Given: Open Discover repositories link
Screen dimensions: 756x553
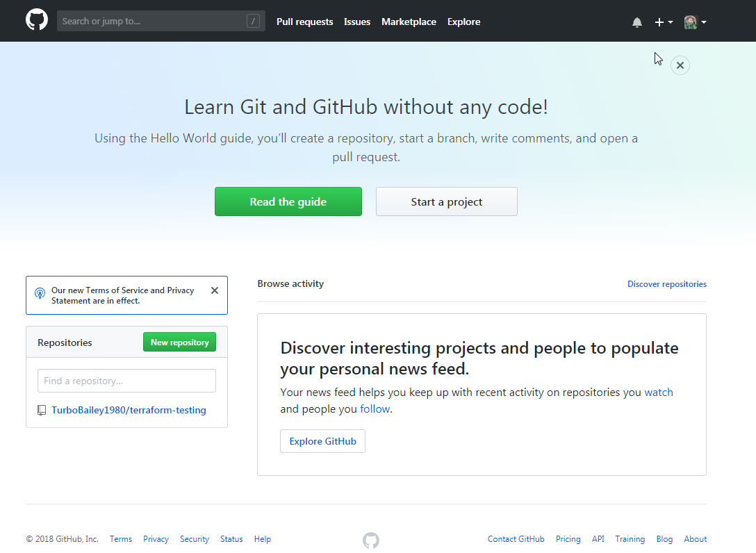Looking at the screenshot, I should (x=667, y=284).
